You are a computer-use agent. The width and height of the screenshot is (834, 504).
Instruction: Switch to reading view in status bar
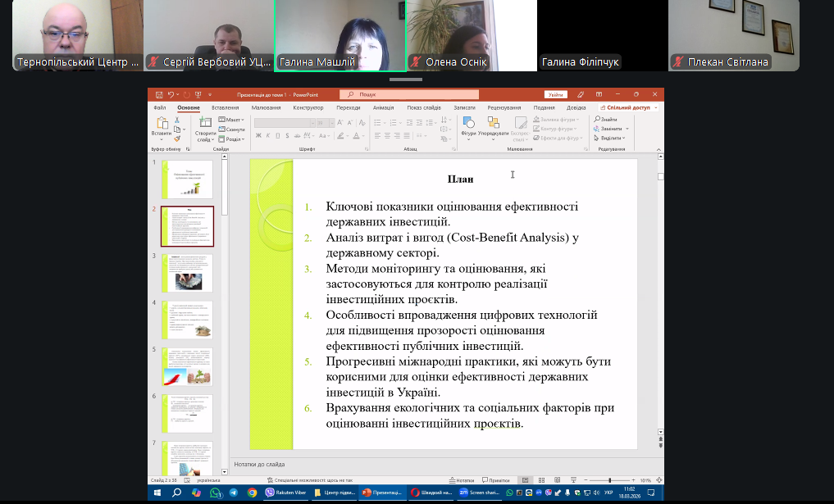(x=558, y=480)
